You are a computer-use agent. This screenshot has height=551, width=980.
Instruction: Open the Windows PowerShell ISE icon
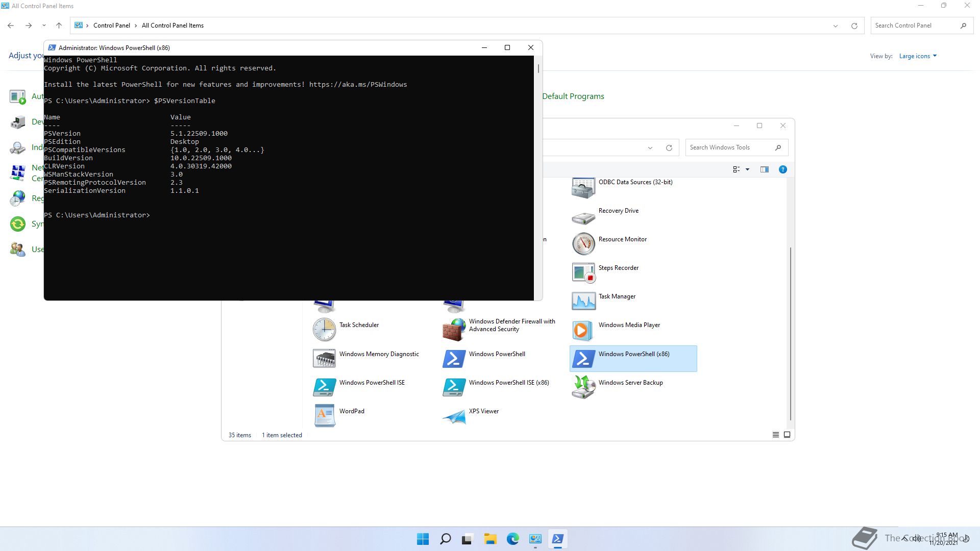(x=324, y=387)
